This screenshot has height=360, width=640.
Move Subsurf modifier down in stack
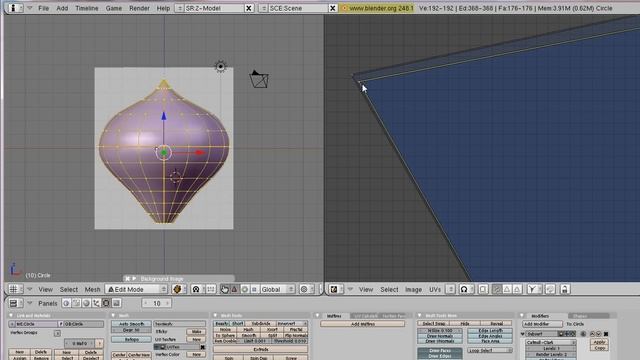(598, 334)
